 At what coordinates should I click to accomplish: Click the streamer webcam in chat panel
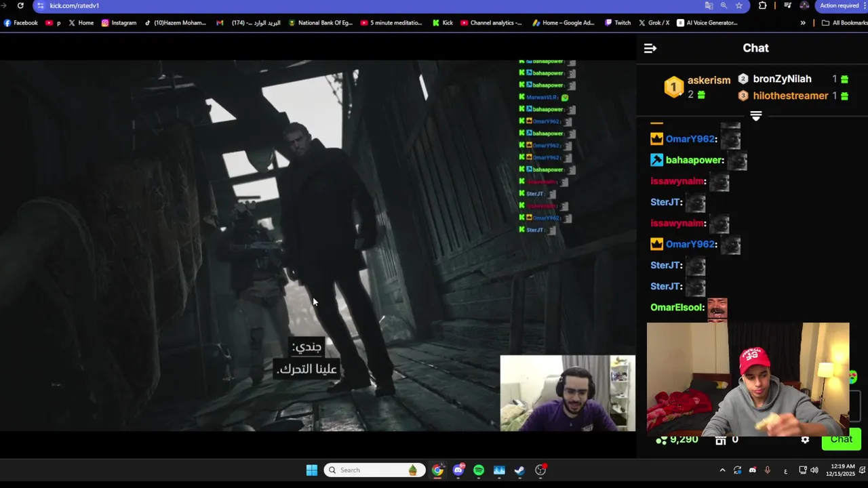click(748, 380)
